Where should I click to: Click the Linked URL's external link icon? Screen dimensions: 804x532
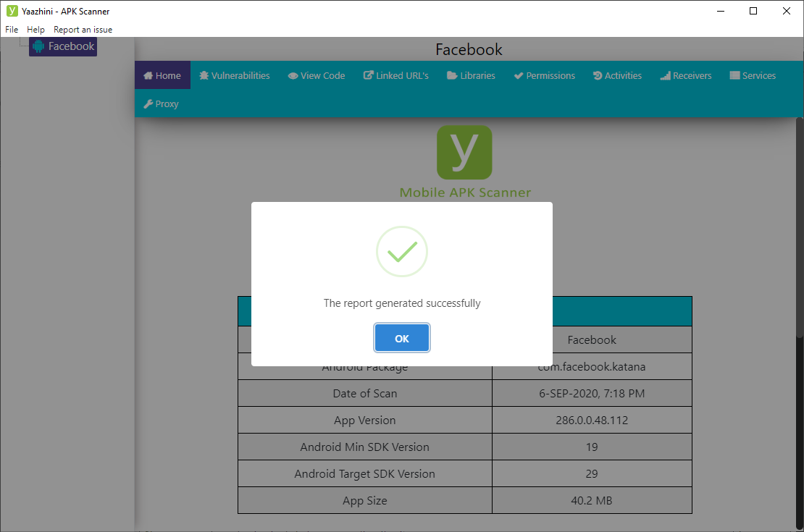click(x=368, y=75)
